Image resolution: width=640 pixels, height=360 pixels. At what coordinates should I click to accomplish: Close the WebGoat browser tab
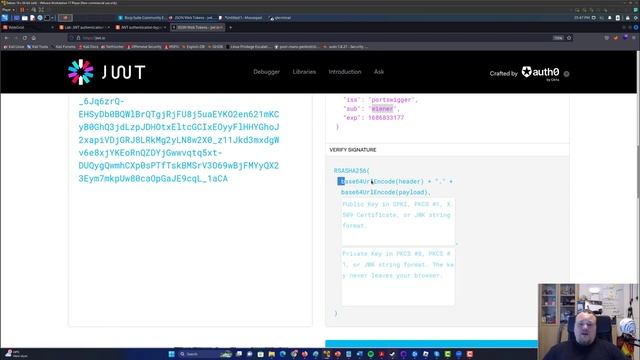52,27
